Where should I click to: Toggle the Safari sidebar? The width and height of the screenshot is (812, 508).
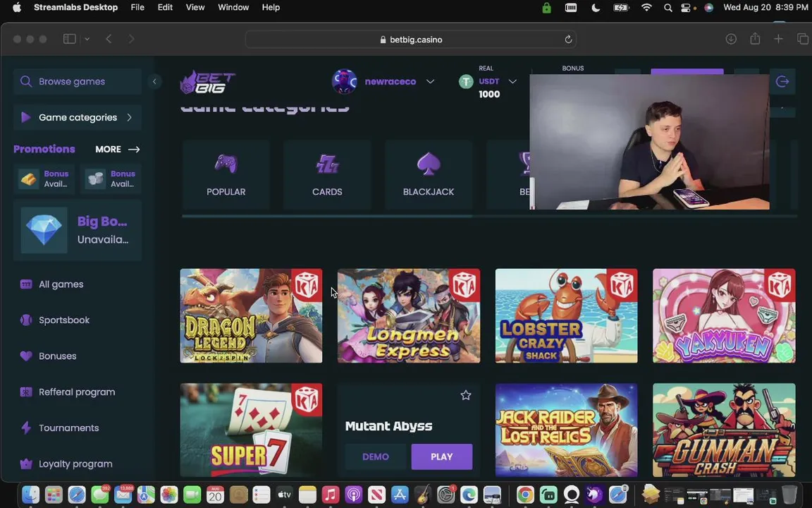click(69, 39)
